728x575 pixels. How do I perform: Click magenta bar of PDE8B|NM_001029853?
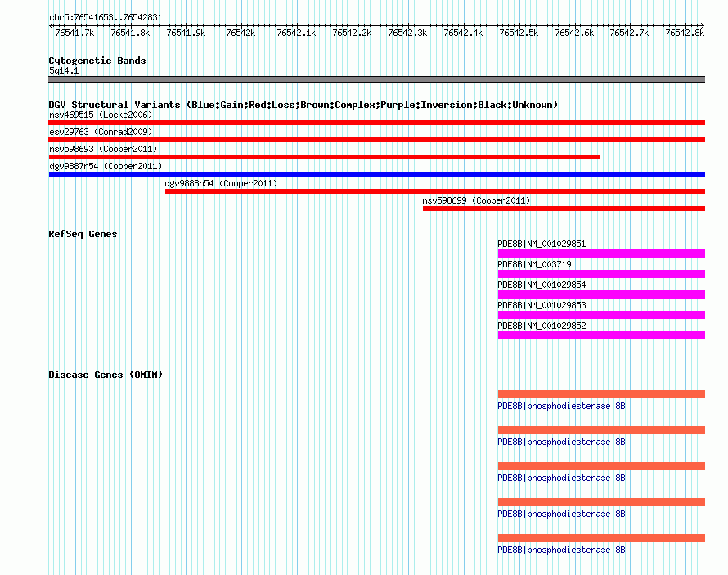pos(601,315)
